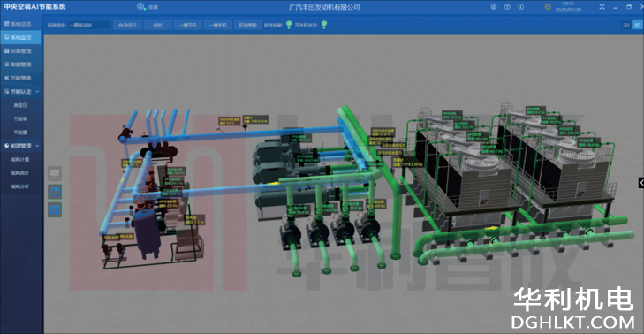Click the 一键关机 button

(217, 25)
